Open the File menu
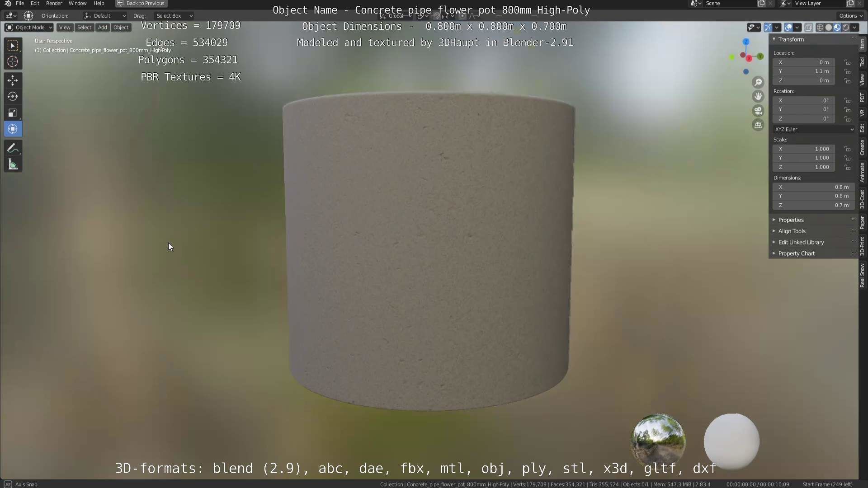Screen dimensions: 868x488 pos(20,3)
